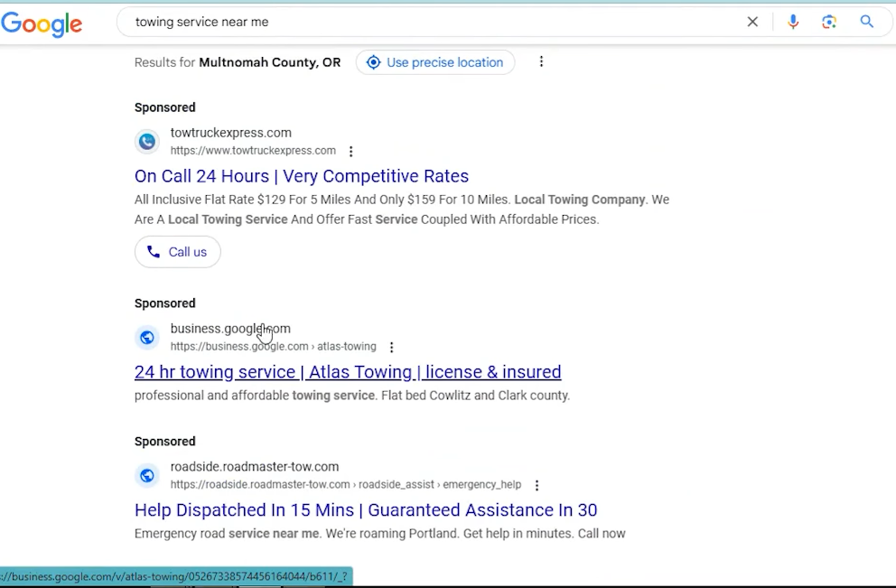The height and width of the screenshot is (588, 896).
Task: Clear the search query with the X icon
Action: tap(752, 22)
